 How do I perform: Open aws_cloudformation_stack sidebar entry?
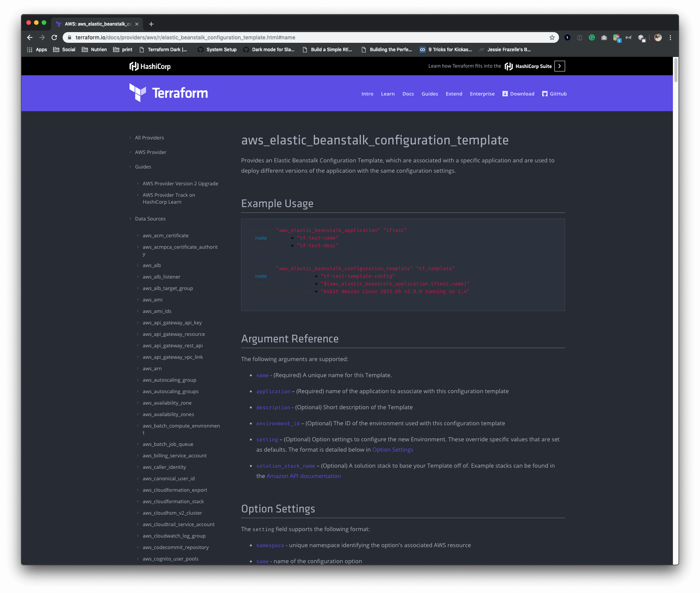coord(173,501)
